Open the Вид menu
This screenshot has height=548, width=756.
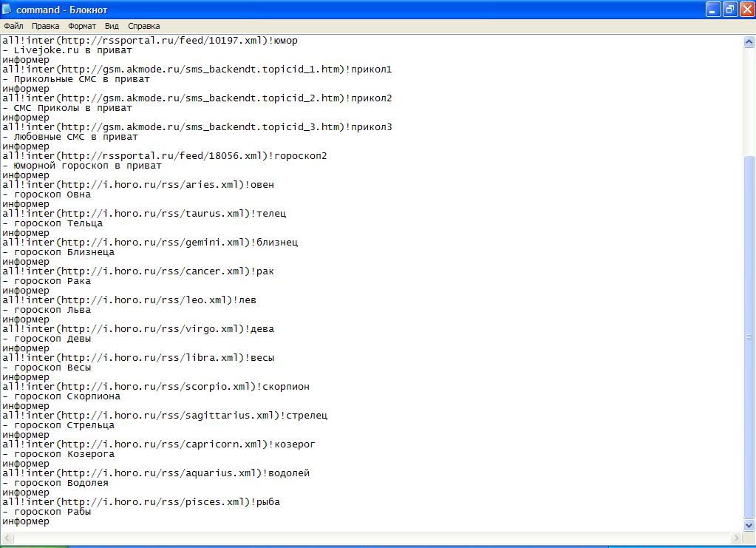pos(112,26)
